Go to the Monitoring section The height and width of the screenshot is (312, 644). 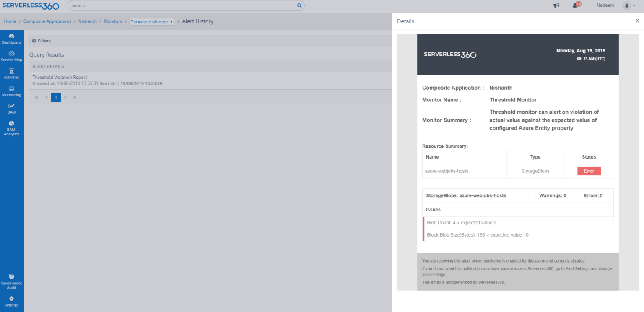pos(11,91)
